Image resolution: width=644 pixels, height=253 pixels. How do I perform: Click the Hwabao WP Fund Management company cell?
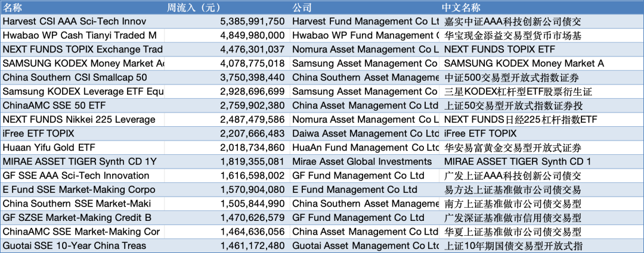point(364,35)
